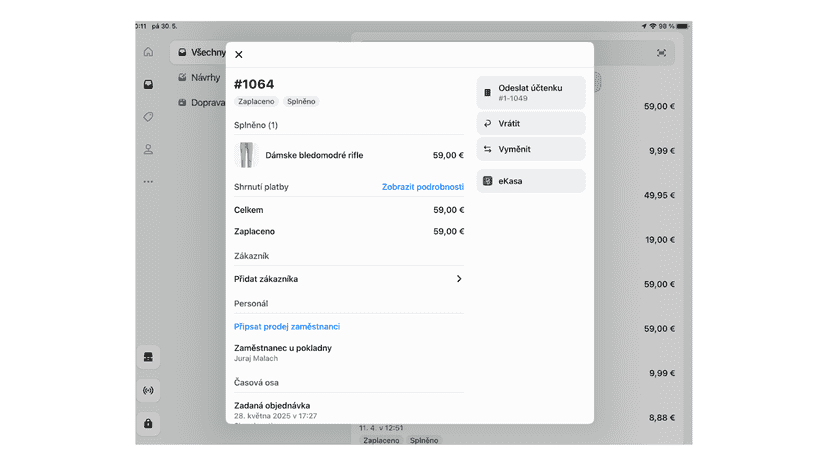The width and height of the screenshot is (828, 466).
Task: Tap the barcode scan icon
Action: (x=661, y=53)
